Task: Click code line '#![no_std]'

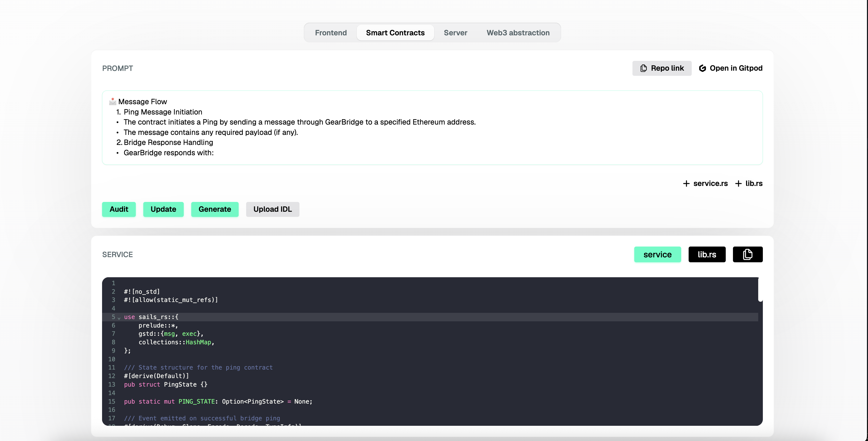Action: click(x=142, y=292)
